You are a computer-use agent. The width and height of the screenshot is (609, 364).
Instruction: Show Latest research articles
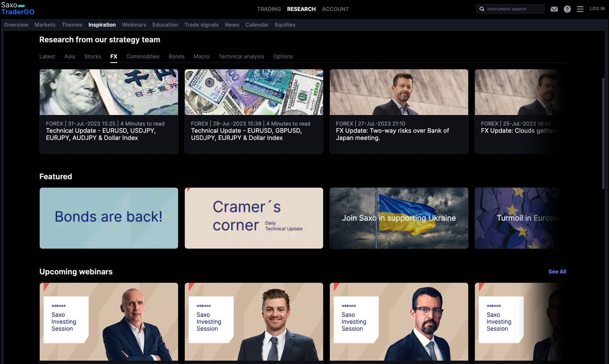coord(47,56)
